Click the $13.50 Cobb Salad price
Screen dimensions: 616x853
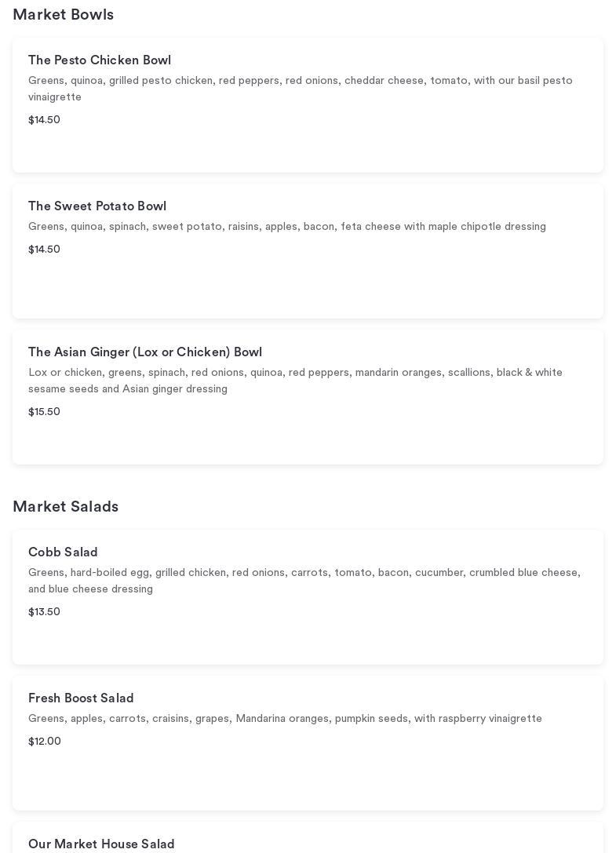(x=44, y=612)
